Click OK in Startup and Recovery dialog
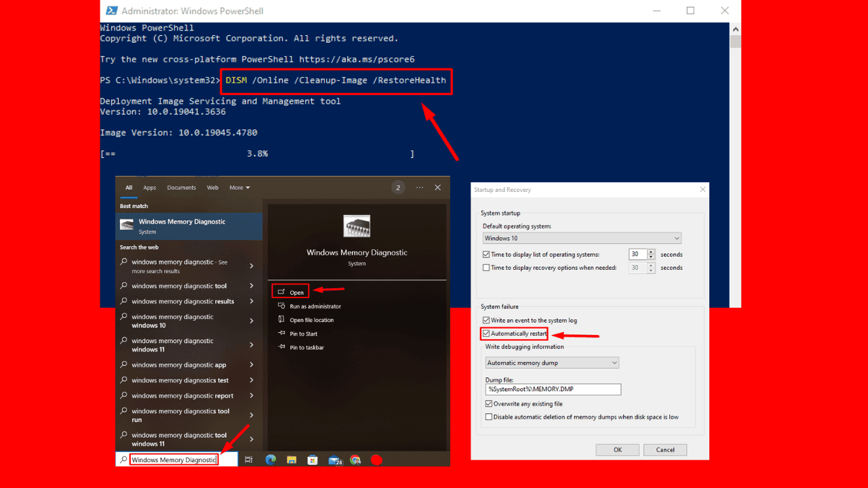Image resolution: width=868 pixels, height=488 pixels. (618, 449)
